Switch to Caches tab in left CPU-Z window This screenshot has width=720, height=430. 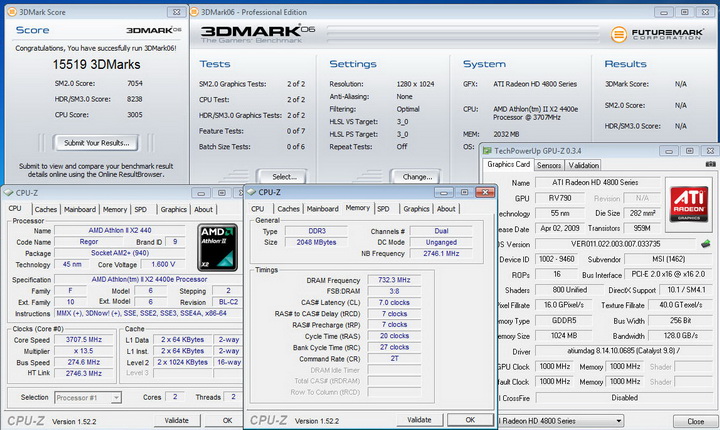[x=46, y=209]
